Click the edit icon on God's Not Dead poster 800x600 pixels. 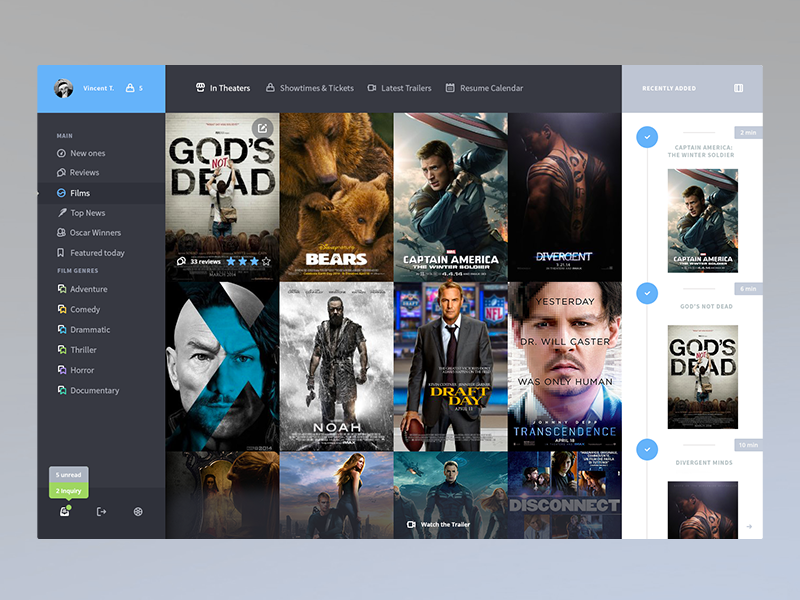262,128
